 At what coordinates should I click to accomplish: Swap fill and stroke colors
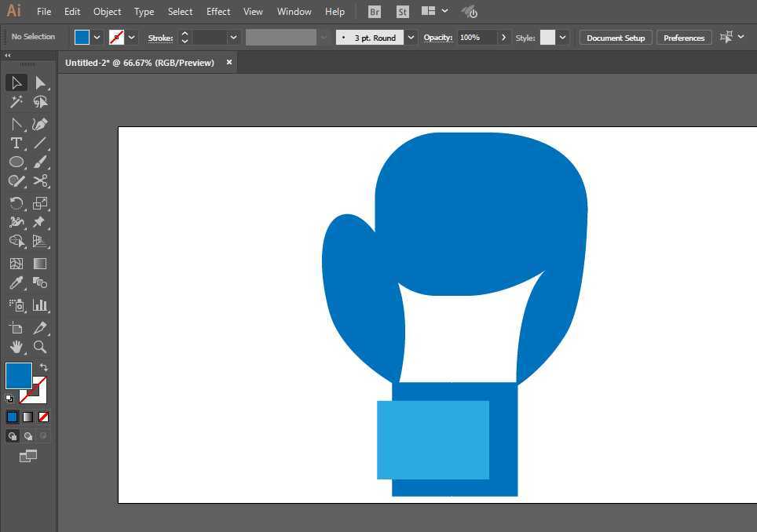click(x=44, y=367)
